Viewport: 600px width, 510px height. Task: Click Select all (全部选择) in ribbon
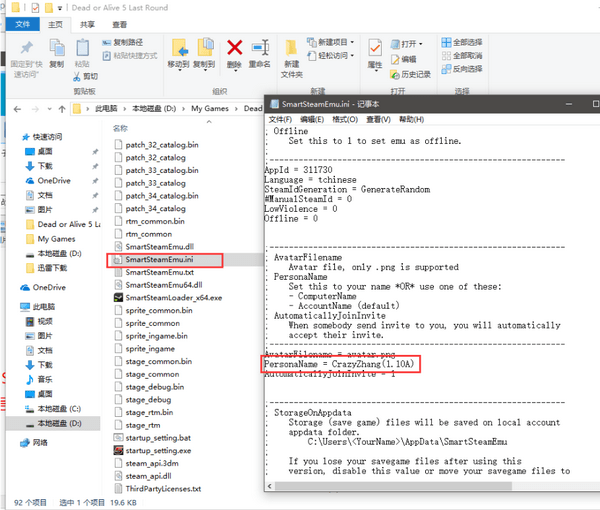[462, 42]
